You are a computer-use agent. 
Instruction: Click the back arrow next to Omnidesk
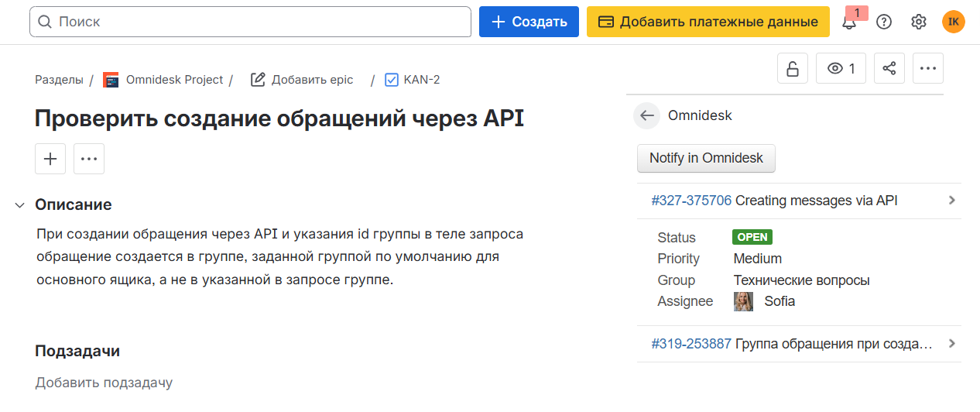(647, 115)
